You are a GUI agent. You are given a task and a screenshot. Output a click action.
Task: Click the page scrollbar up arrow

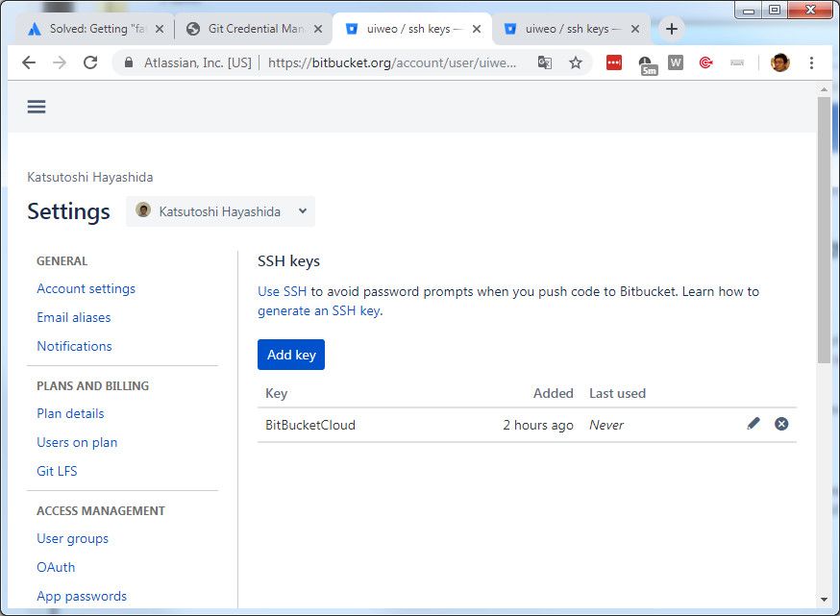point(824,89)
